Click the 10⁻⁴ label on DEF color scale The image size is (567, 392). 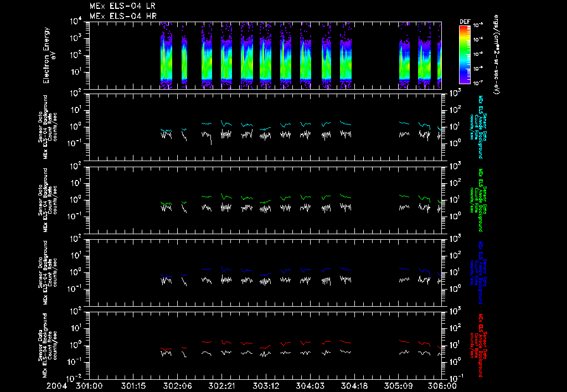478,39
